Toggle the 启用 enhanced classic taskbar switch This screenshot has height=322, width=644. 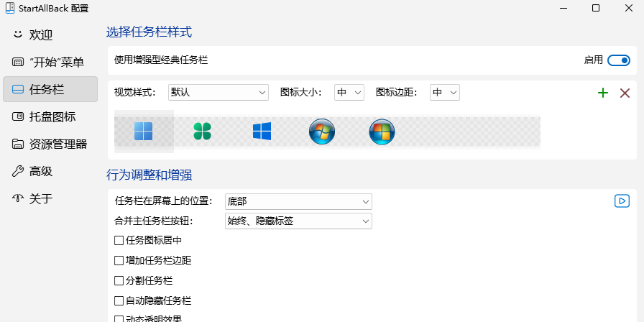coord(619,60)
